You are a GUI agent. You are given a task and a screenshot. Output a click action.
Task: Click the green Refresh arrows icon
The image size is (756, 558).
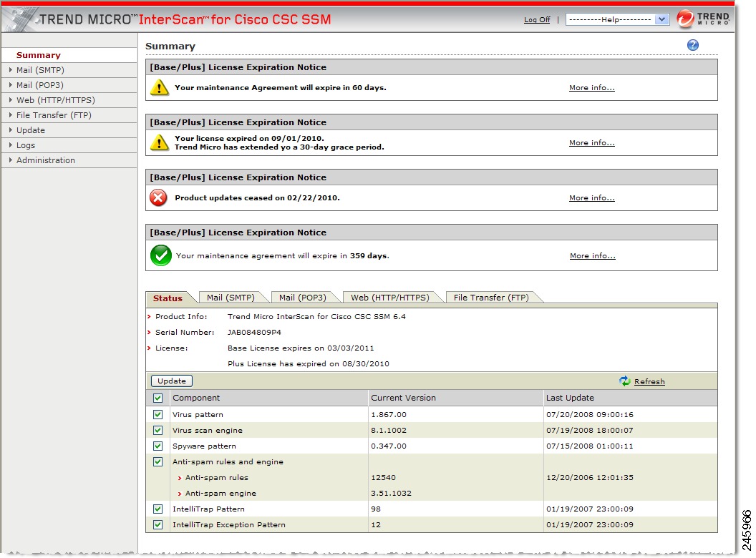pos(625,381)
